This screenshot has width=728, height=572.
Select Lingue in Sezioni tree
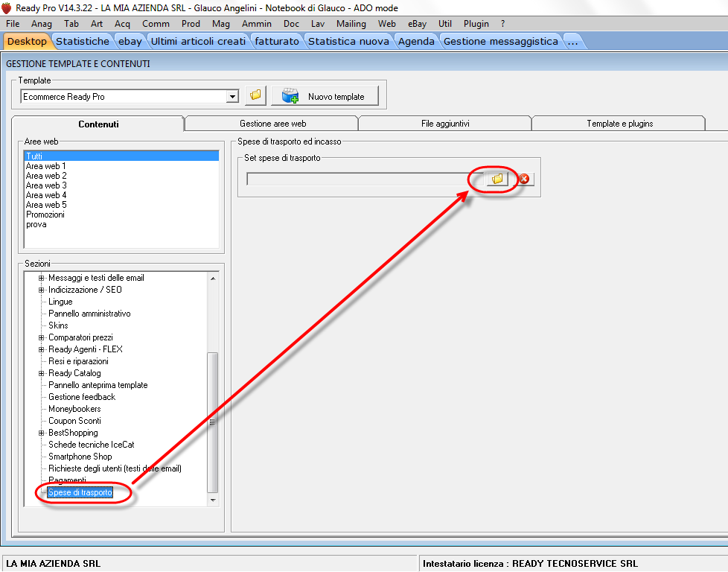click(60, 302)
